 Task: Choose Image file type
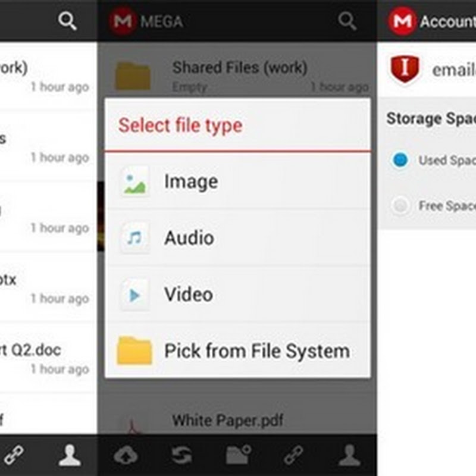pos(237,181)
